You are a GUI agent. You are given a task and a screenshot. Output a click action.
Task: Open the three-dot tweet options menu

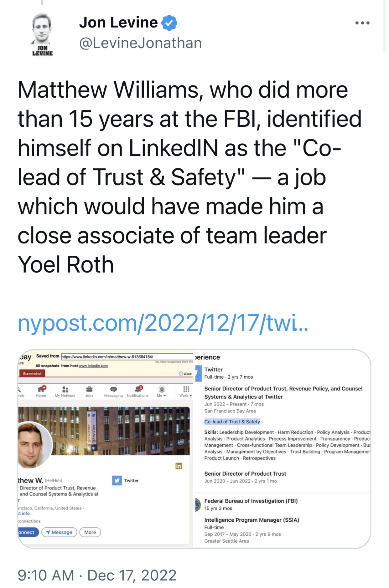[362, 23]
